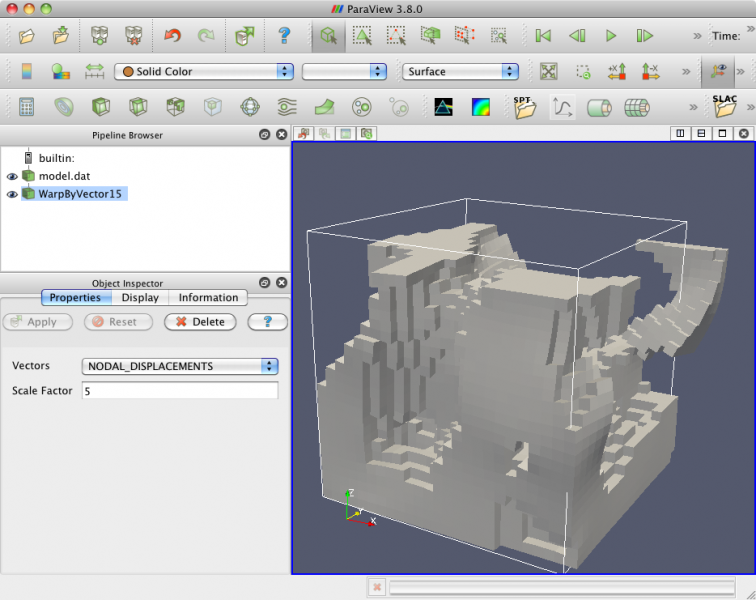The image size is (756, 600).
Task: Apply the Warp By Vector filter icon
Action: pos(324,107)
